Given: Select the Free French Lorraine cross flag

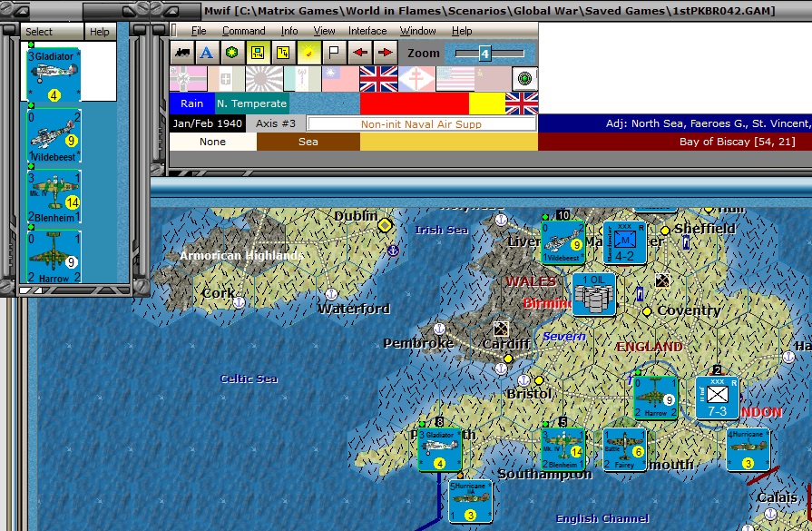Looking at the screenshot, I should click(416, 79).
